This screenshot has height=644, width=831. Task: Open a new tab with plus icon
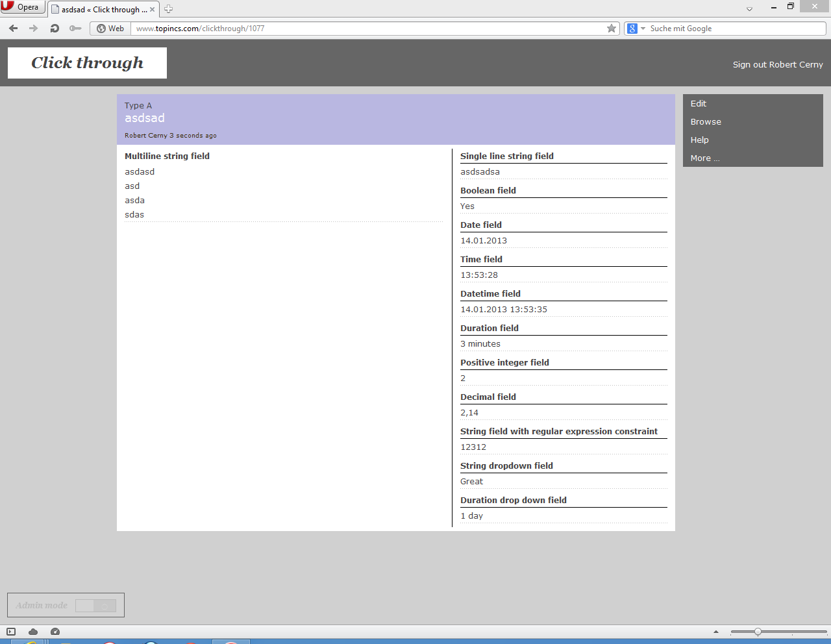(x=168, y=9)
